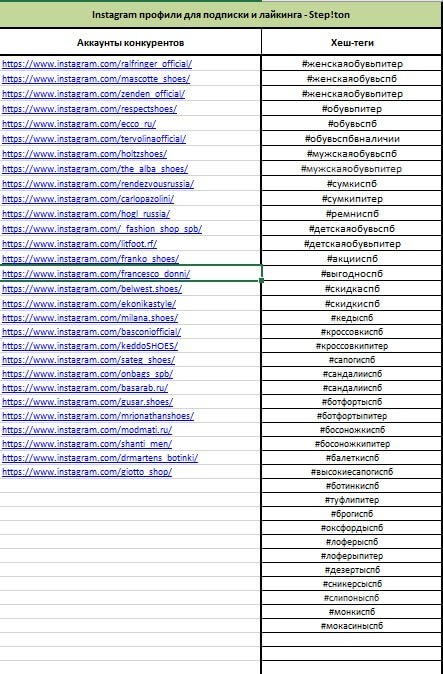
Task: Click the '#скидкиспб' cell
Action: coord(352,304)
